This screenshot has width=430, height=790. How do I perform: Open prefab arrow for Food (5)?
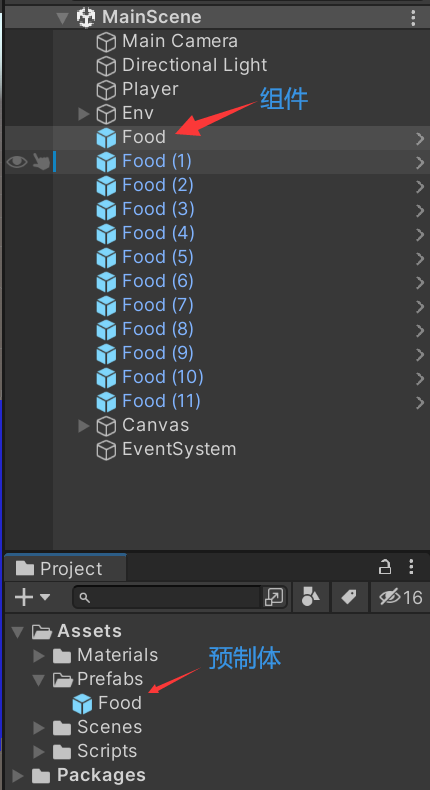tap(419, 258)
